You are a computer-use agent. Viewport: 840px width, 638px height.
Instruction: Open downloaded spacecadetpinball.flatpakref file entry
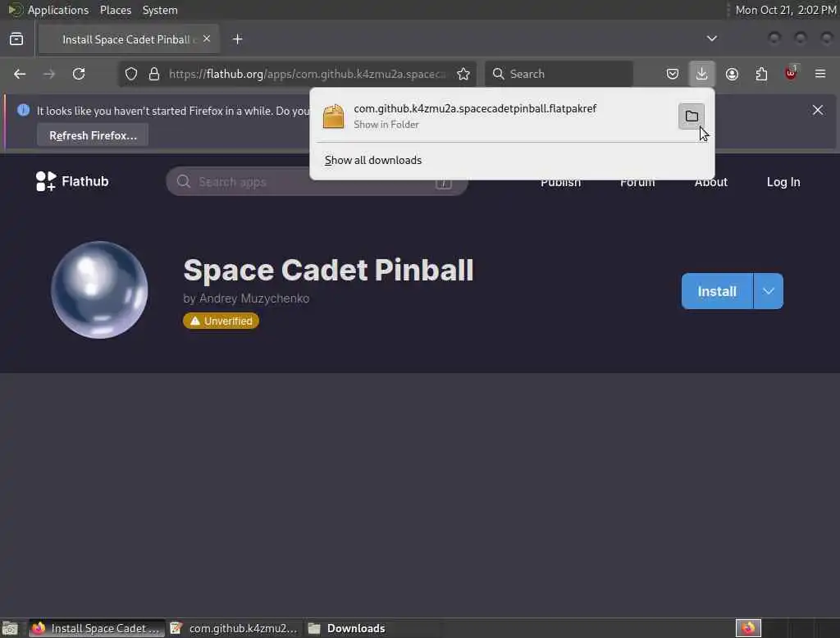click(495, 116)
